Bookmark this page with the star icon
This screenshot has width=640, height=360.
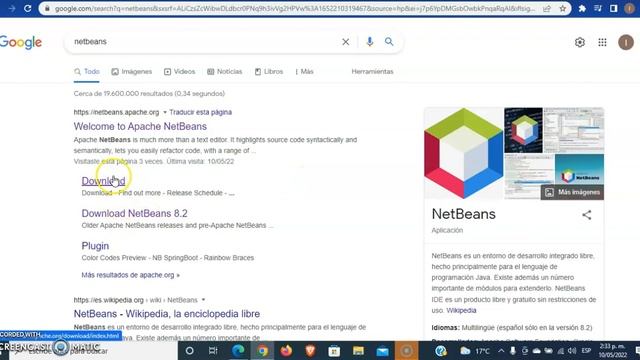pyautogui.click(x=563, y=8)
